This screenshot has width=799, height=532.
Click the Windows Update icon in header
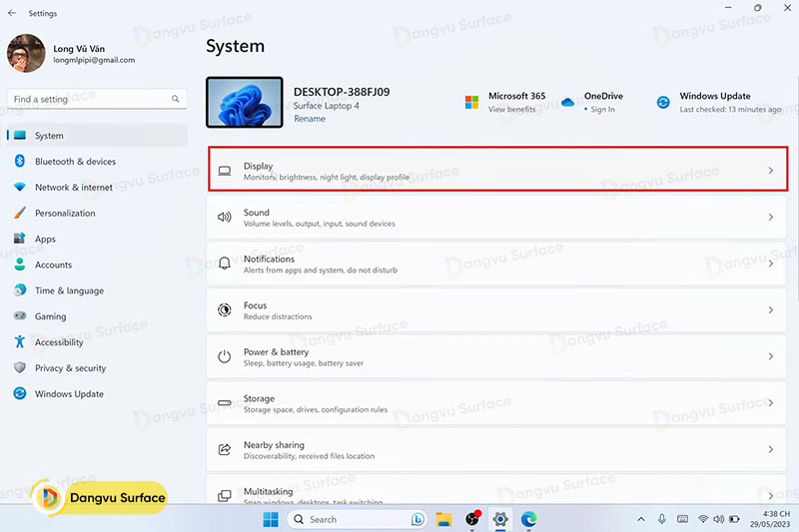click(x=663, y=102)
